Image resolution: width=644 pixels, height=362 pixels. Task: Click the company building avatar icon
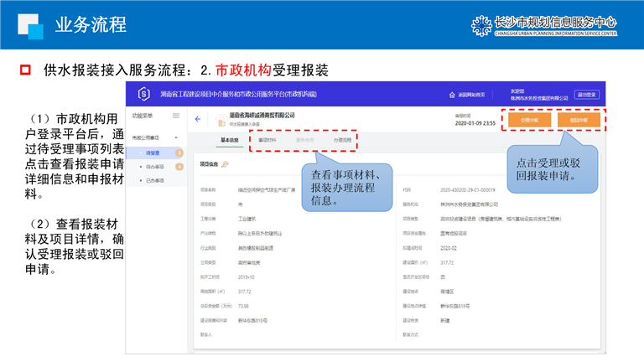coord(220,119)
